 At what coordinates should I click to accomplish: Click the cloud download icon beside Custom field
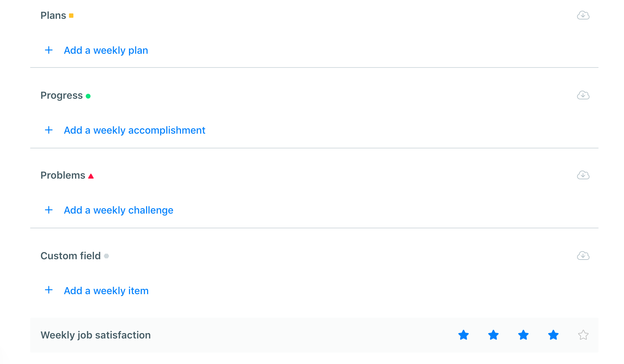(x=583, y=256)
